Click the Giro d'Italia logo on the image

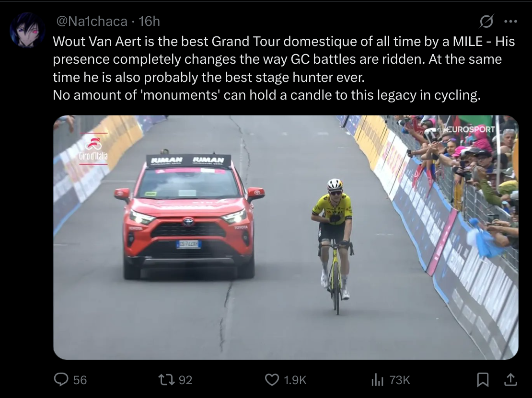[93, 149]
